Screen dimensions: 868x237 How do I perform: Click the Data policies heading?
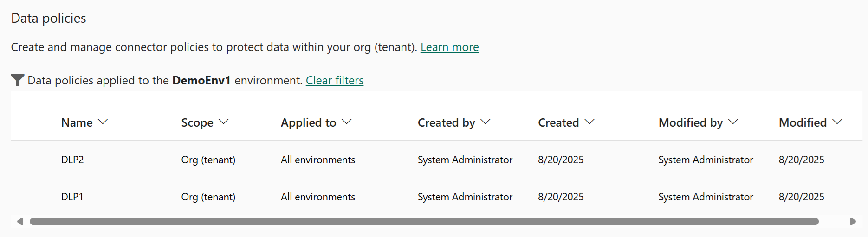[49, 18]
